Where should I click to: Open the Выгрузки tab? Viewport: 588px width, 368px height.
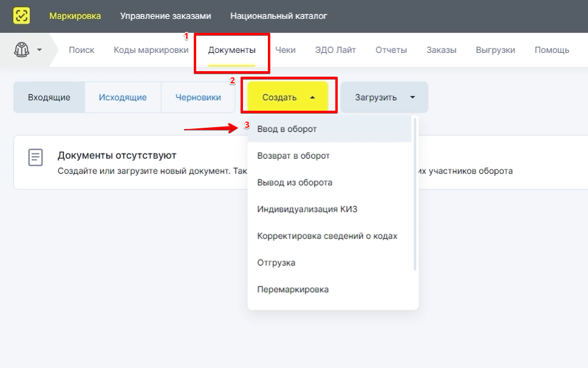tap(496, 50)
